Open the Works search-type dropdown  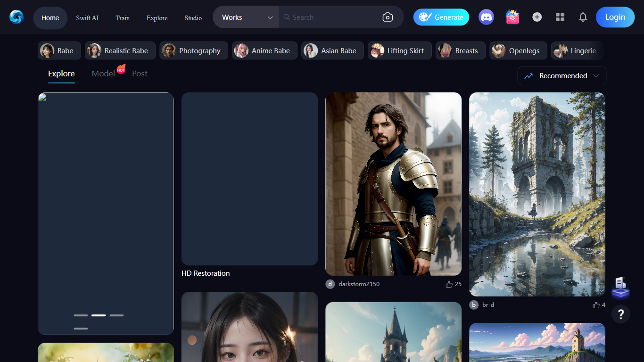(246, 17)
